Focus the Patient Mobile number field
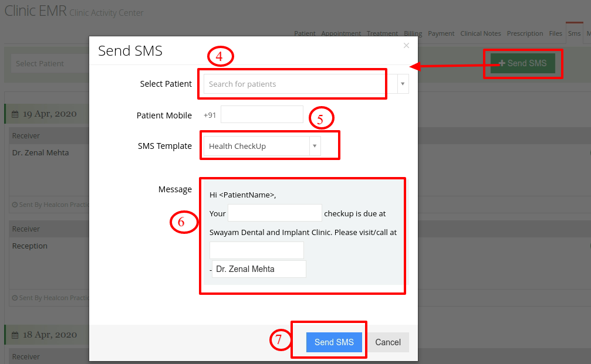This screenshot has width=591, height=364. 262,114
